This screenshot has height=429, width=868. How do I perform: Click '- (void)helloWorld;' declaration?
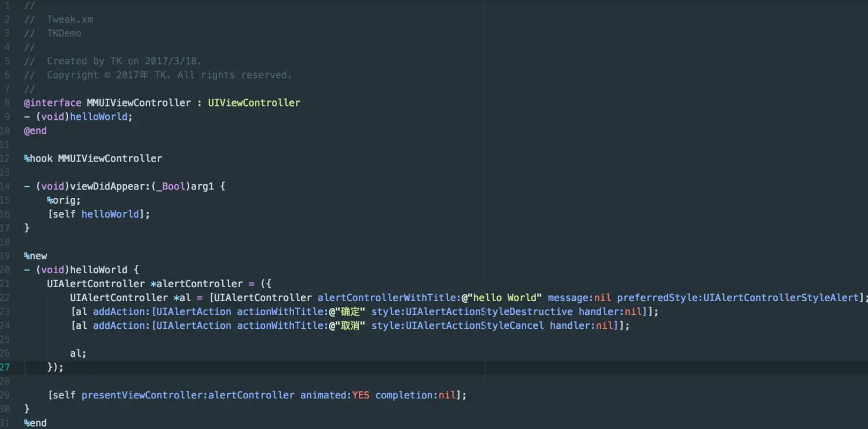coord(78,116)
